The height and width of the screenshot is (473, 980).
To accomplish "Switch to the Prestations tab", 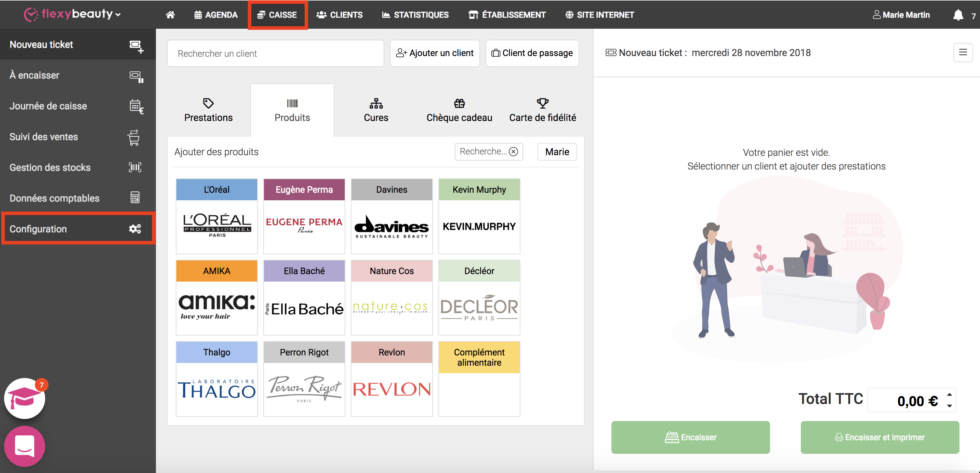I will (209, 110).
